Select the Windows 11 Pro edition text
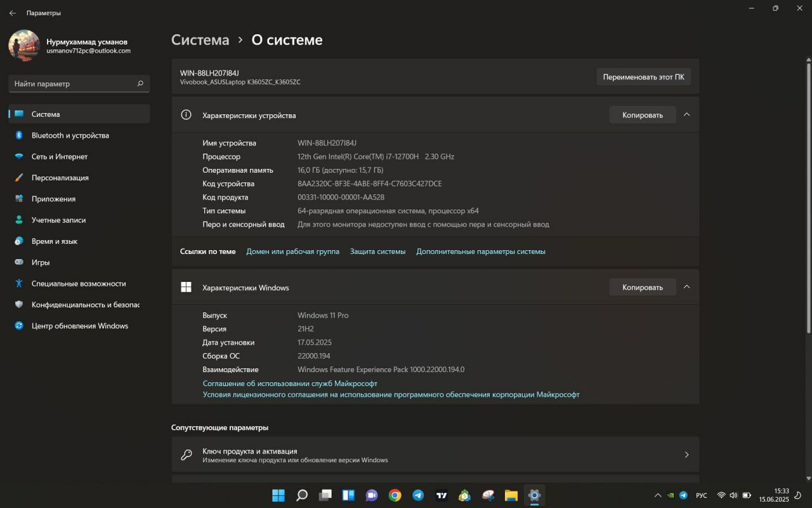The width and height of the screenshot is (812, 508). click(323, 315)
